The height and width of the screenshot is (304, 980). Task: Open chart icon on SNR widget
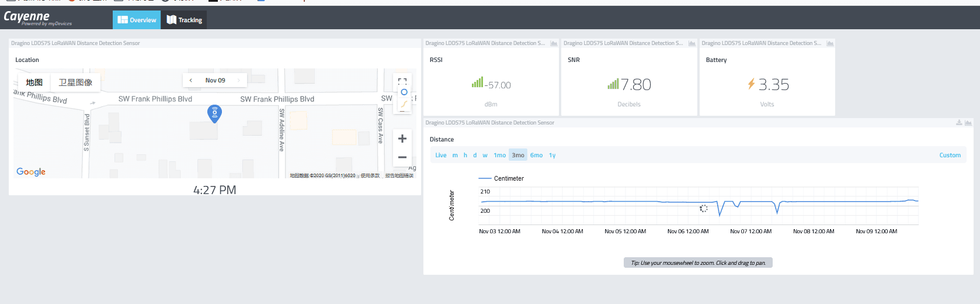[x=692, y=43]
